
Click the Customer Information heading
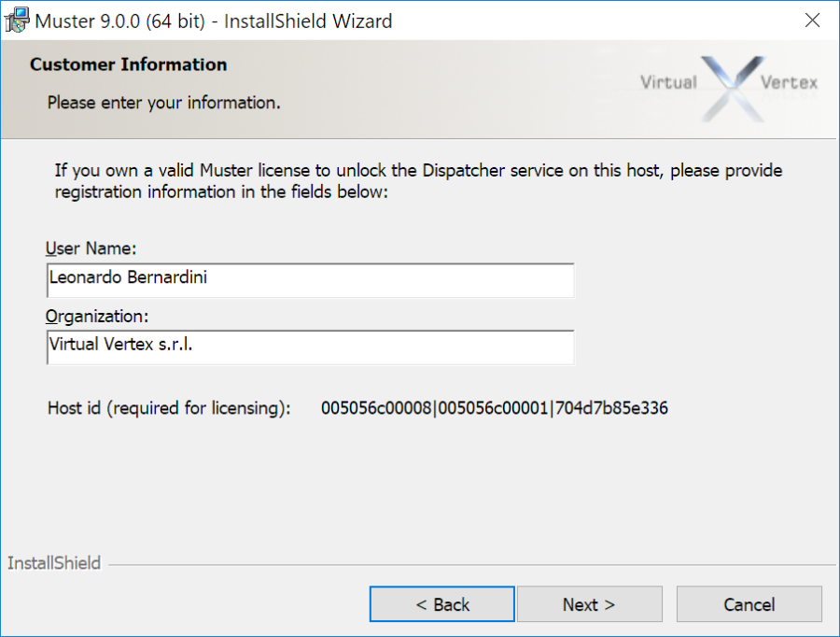pyautogui.click(x=128, y=64)
